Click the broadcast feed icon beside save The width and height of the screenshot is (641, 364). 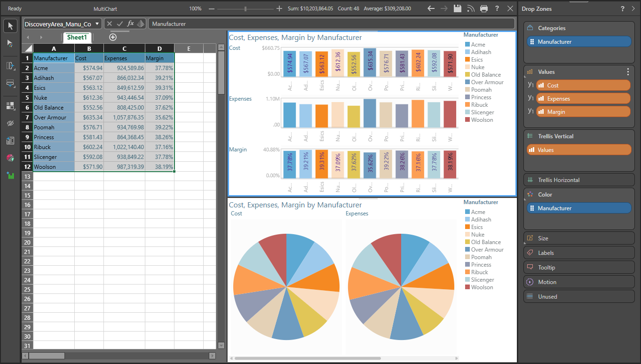[471, 8]
